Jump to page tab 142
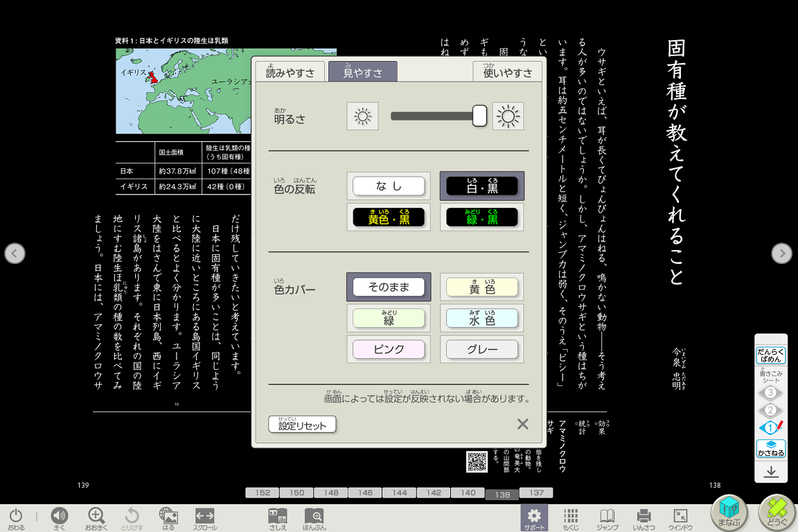Screen dimensions: 798x532 [x=434, y=493]
